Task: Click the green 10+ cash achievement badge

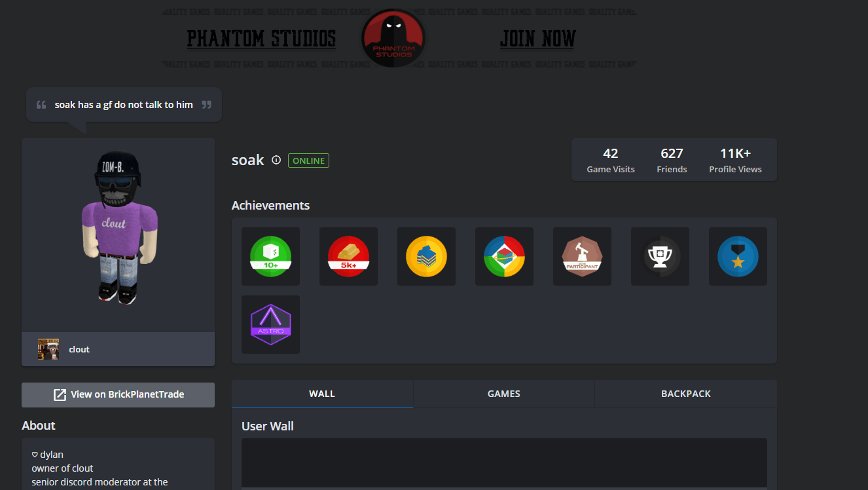Action: pyautogui.click(x=270, y=256)
